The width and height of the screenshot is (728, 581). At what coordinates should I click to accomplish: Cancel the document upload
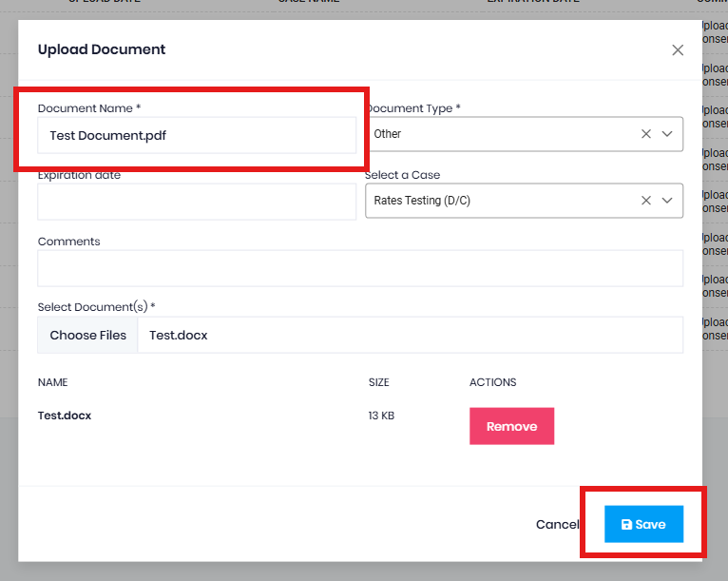pyautogui.click(x=558, y=524)
